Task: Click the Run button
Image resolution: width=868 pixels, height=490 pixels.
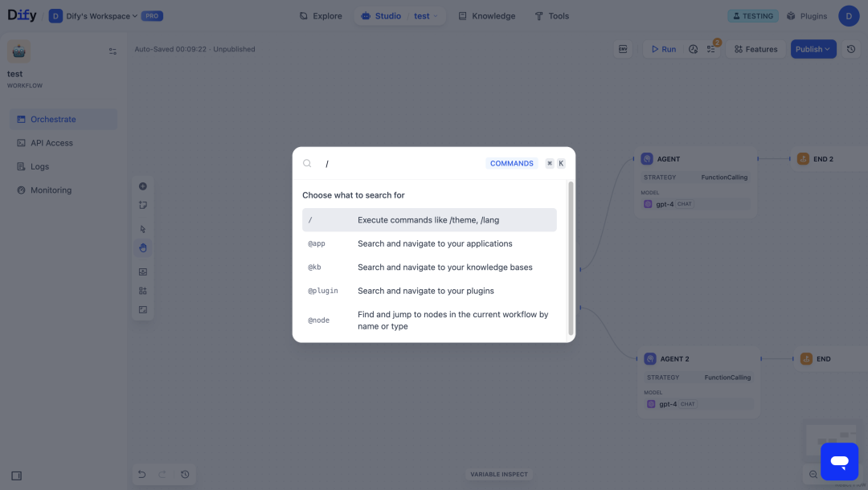Action: click(663, 49)
